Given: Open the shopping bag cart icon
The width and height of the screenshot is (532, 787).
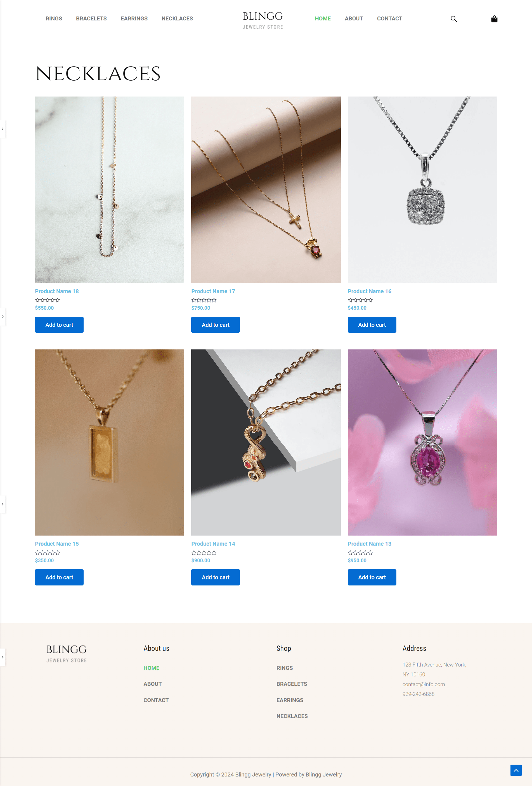Looking at the screenshot, I should click(x=494, y=19).
